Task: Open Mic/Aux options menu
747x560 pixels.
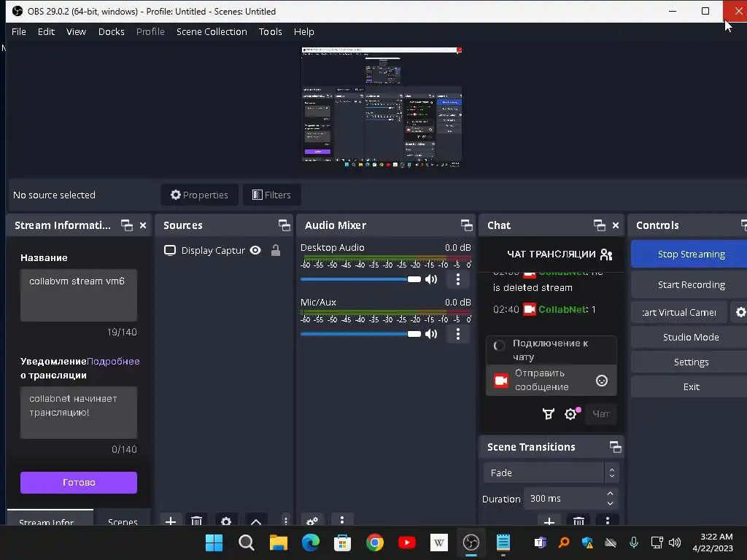Action: pyautogui.click(x=458, y=334)
